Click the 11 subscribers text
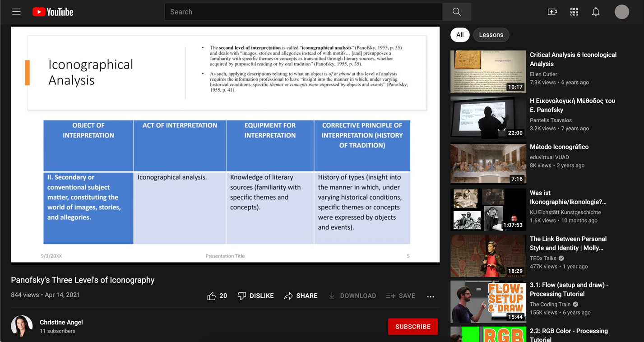The image size is (644, 342). [x=57, y=331]
